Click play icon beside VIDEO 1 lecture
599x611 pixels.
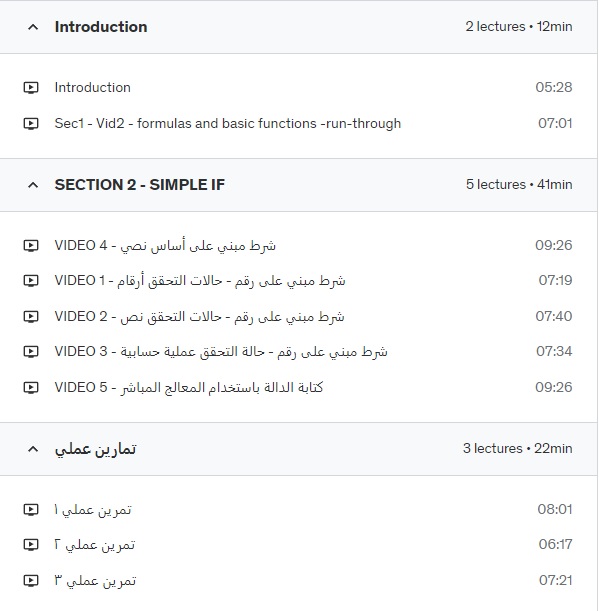(31, 281)
